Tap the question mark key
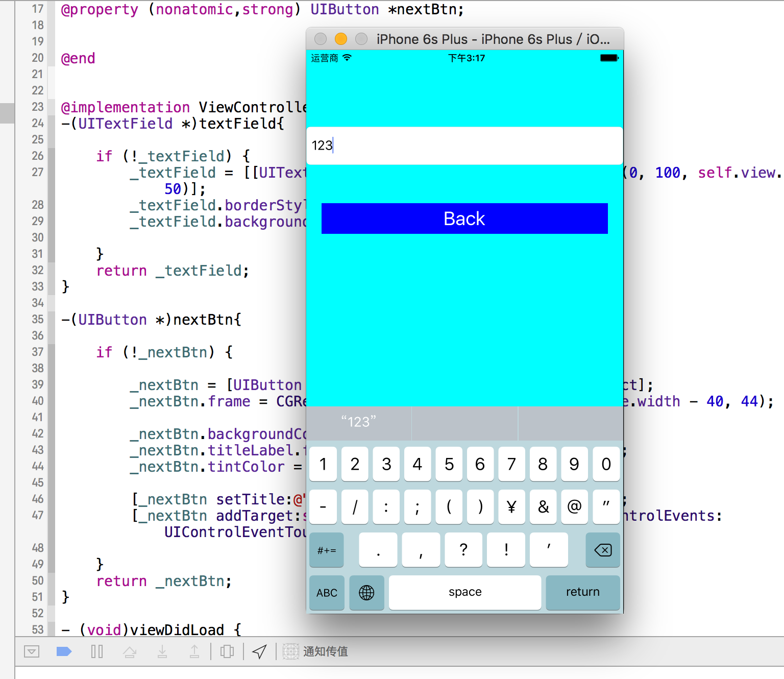784x679 pixels. 463,550
